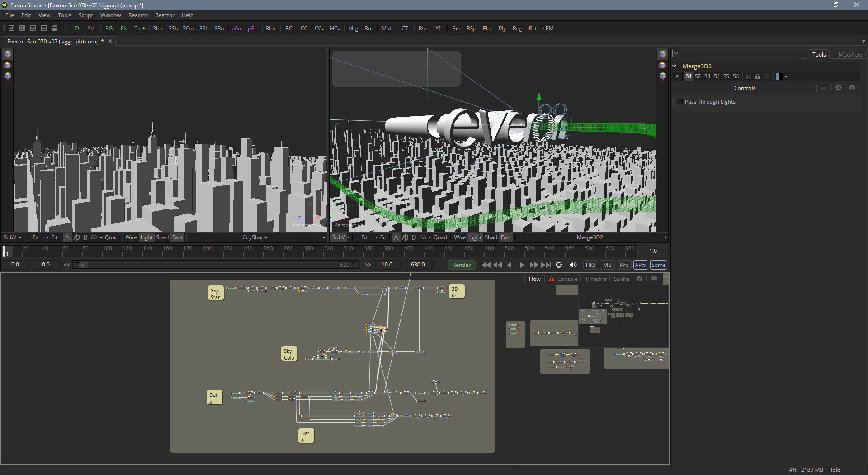The height and width of the screenshot is (475, 868).
Task: Open the Tools menu
Action: tap(64, 15)
